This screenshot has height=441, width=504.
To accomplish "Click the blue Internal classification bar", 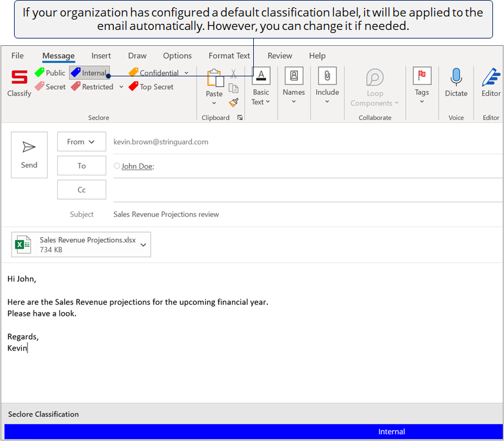I will [x=253, y=432].
